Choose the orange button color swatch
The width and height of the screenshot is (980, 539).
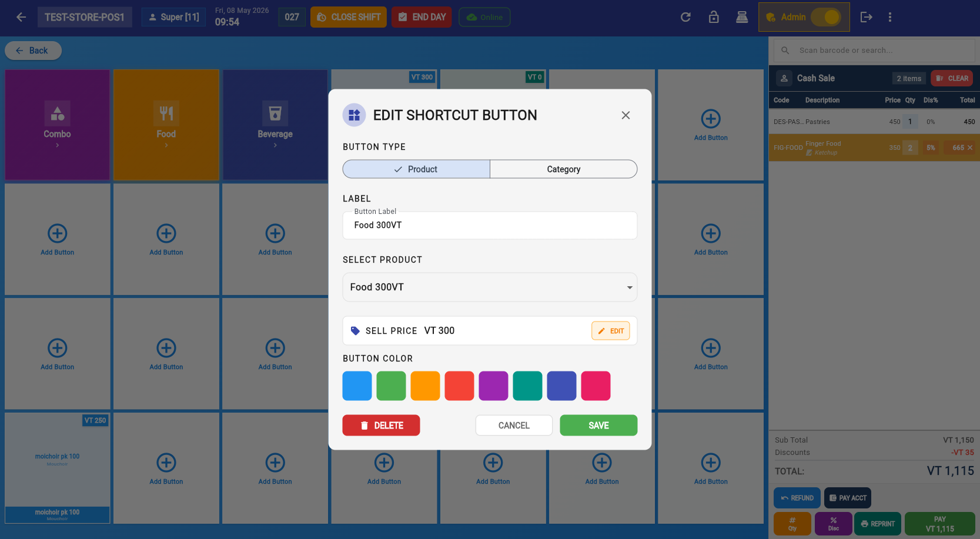point(426,386)
